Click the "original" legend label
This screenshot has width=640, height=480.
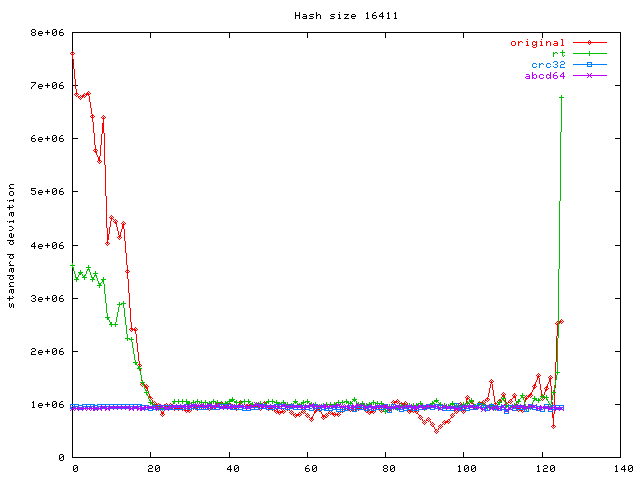coord(537,42)
